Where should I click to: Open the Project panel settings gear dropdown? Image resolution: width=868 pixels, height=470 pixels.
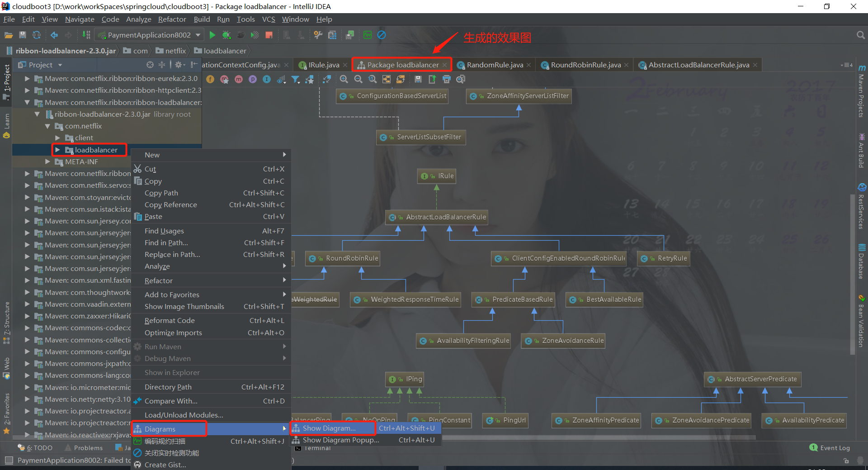click(x=179, y=65)
